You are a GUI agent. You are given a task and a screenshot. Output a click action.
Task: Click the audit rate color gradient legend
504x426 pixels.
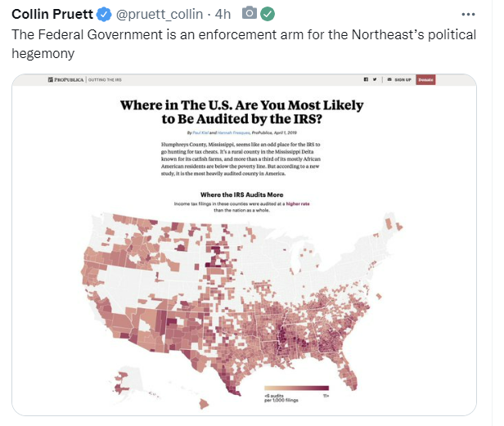point(296,388)
